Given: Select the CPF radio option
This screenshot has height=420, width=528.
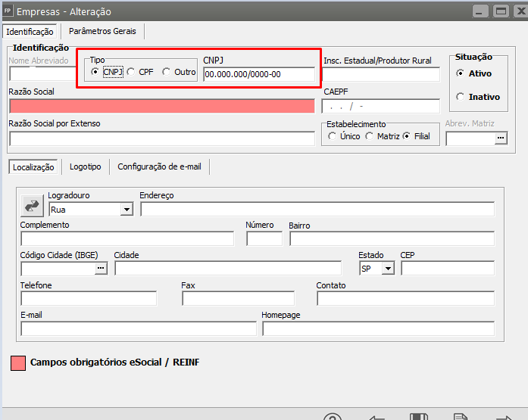Looking at the screenshot, I should [x=131, y=73].
